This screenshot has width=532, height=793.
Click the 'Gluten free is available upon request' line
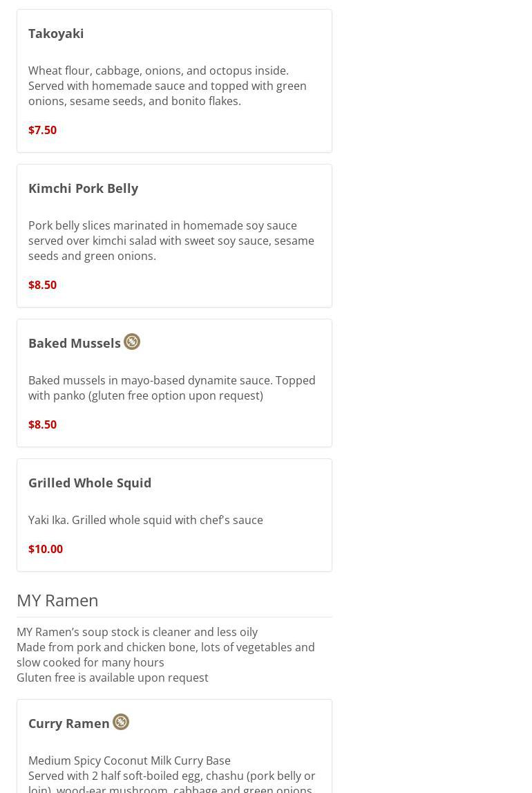tap(113, 678)
